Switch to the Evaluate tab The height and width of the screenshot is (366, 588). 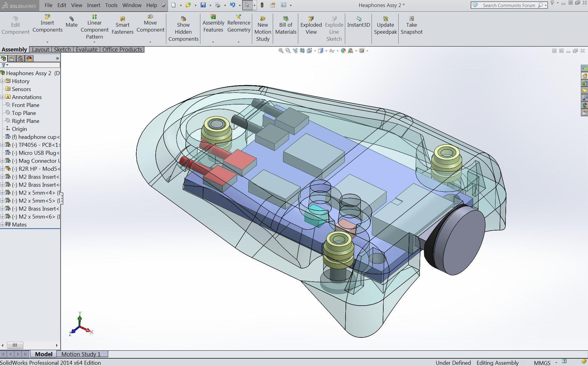(87, 49)
